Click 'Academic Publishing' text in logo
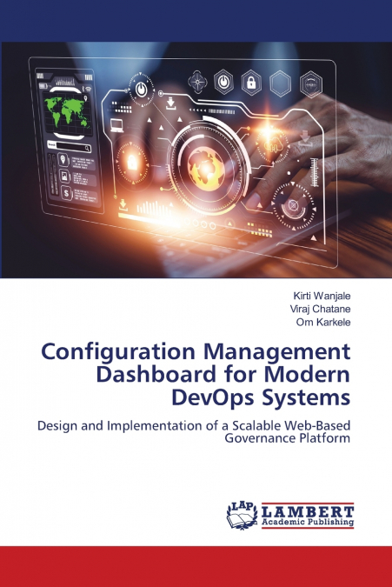392x587 pixels. point(308,522)
